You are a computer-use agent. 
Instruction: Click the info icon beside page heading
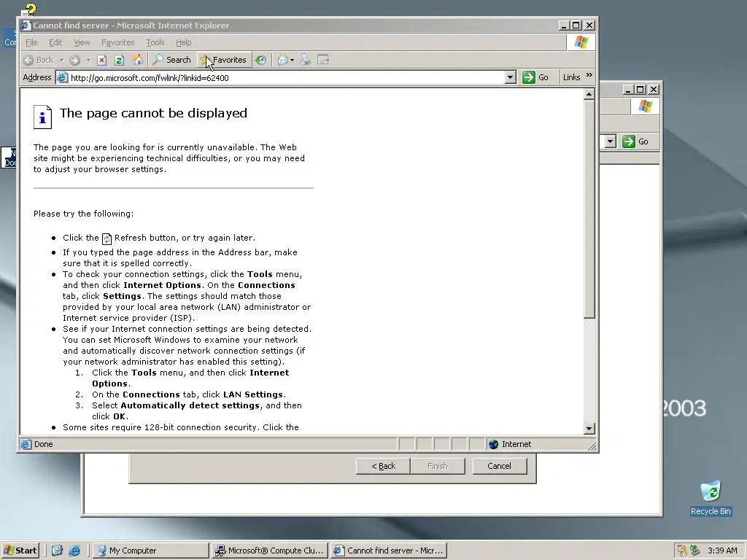(42, 117)
